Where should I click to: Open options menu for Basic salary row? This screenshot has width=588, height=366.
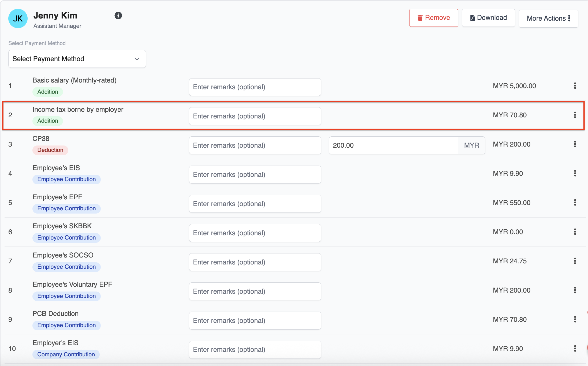coord(575,86)
